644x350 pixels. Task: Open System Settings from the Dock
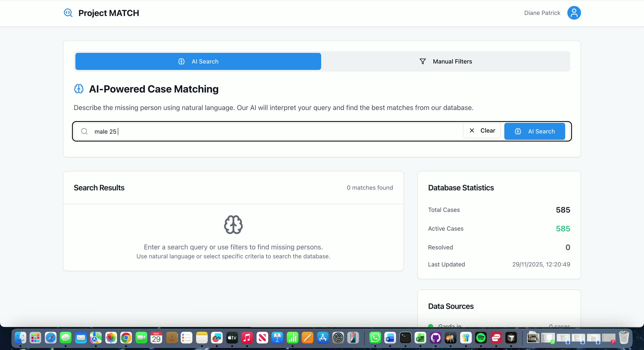pyautogui.click(x=338, y=338)
